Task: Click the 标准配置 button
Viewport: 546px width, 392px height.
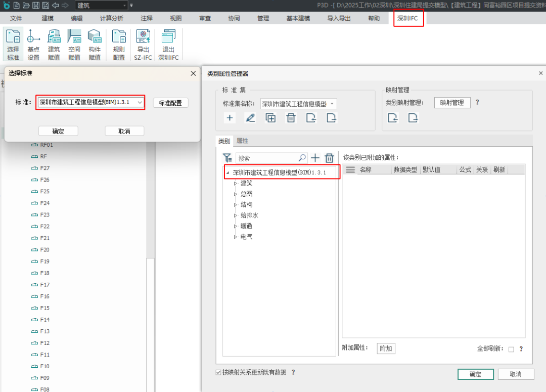Action: (171, 103)
